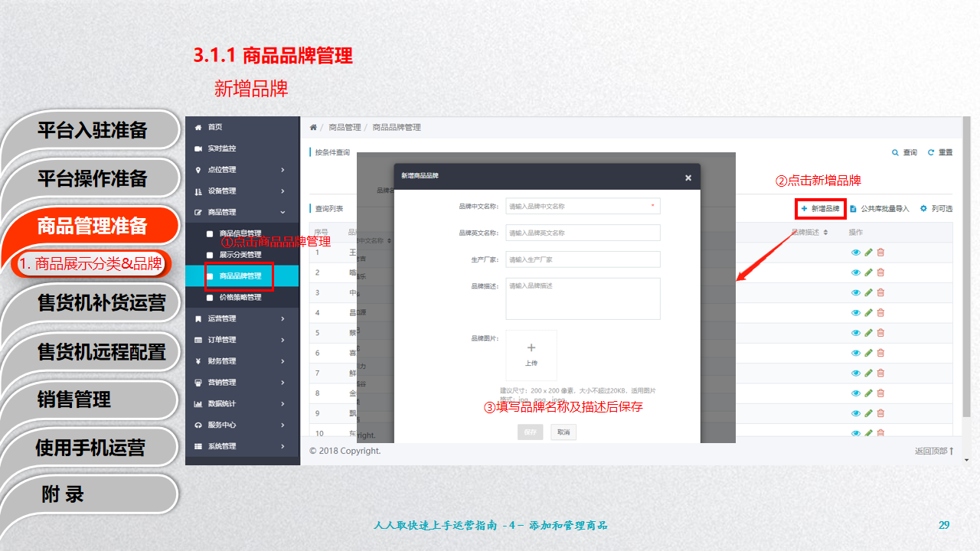Click the eye view icon in row 9
This screenshot has width=980, height=551.
tap(856, 412)
